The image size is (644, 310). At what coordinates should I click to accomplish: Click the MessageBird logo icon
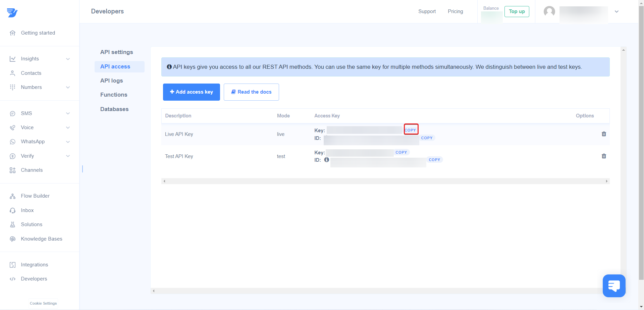click(12, 13)
